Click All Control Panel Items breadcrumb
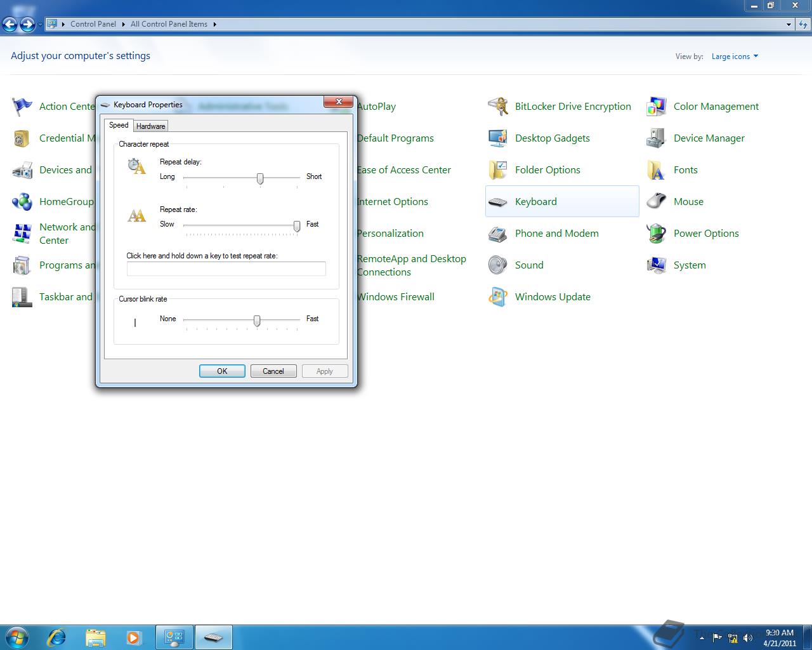The width and height of the screenshot is (812, 650). [x=169, y=24]
